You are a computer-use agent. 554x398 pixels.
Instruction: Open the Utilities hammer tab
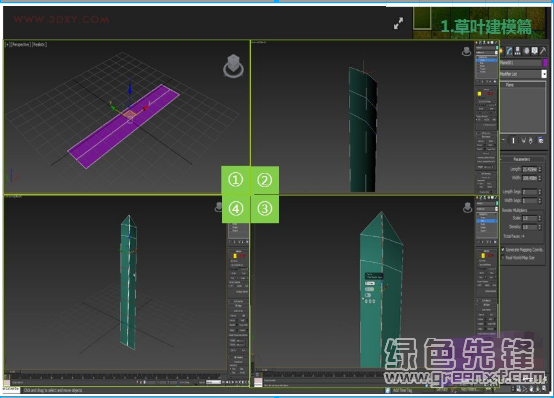click(x=543, y=51)
